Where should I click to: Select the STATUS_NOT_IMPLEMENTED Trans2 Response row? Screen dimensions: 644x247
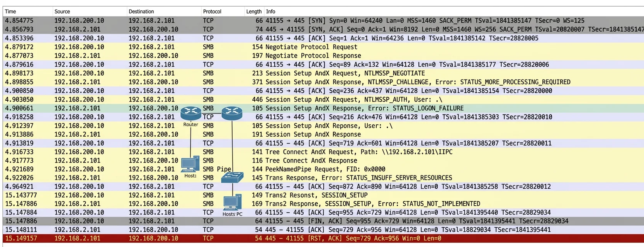click(323, 203)
